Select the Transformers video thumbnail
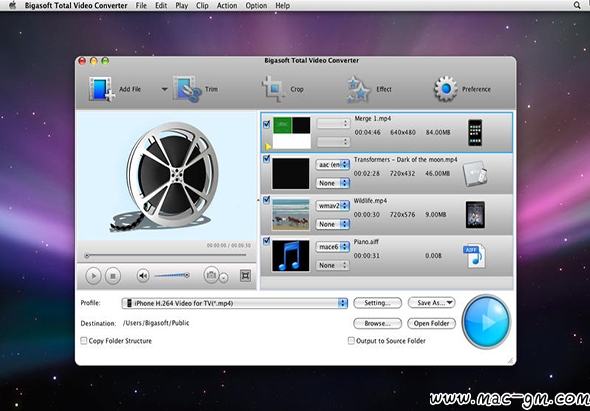590x411 pixels. coord(290,174)
